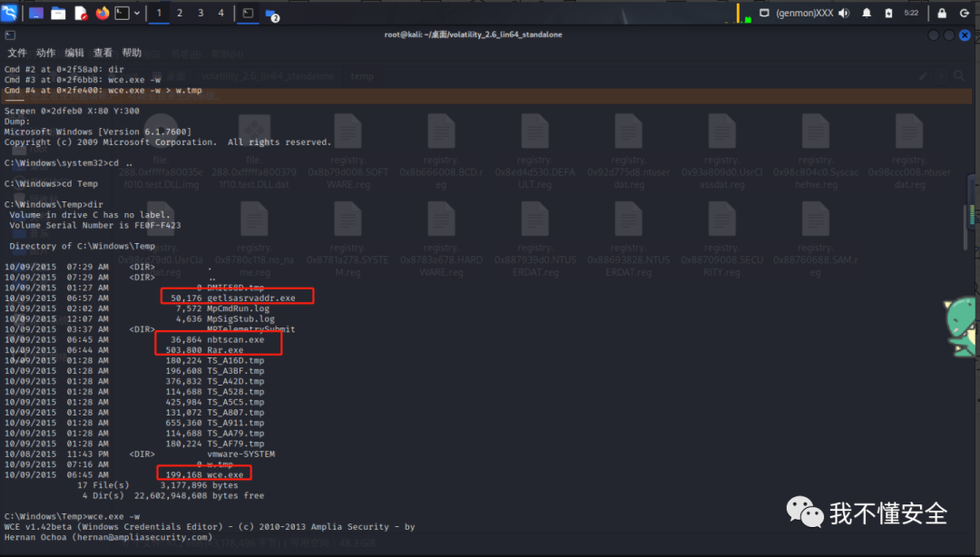The height and width of the screenshot is (557, 980).
Task: Select SECURITY.reg file in background file manager
Action: click(722, 240)
